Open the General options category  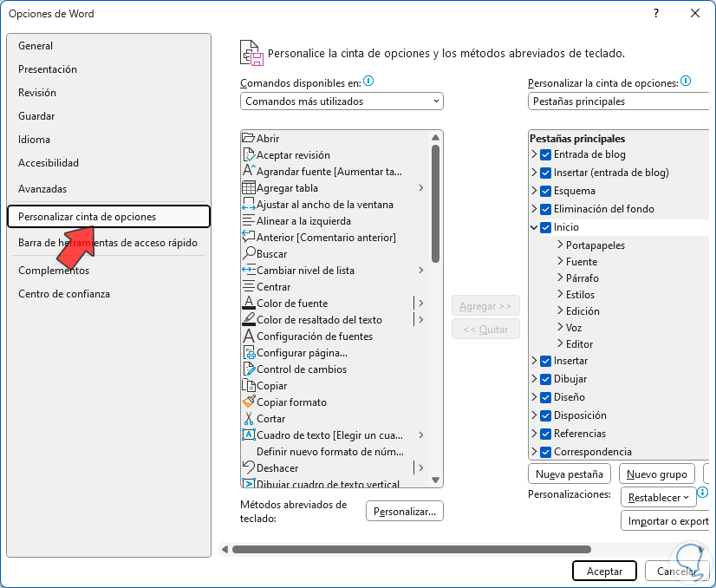pyautogui.click(x=108, y=46)
